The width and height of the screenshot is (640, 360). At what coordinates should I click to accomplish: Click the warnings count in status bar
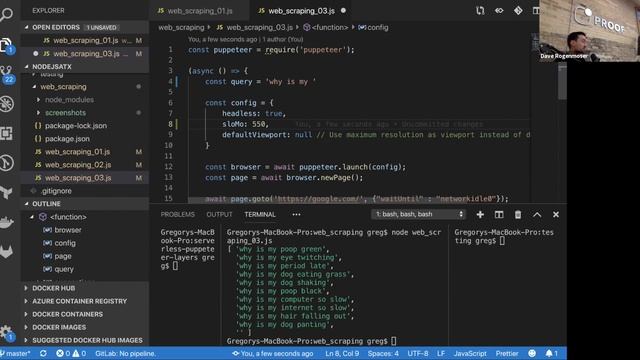pyautogui.click(x=79, y=353)
